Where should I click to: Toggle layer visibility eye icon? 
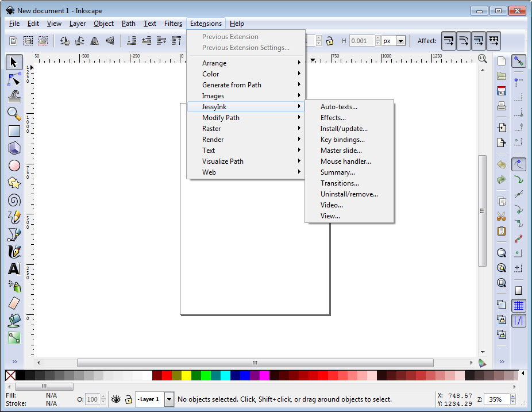(116, 399)
